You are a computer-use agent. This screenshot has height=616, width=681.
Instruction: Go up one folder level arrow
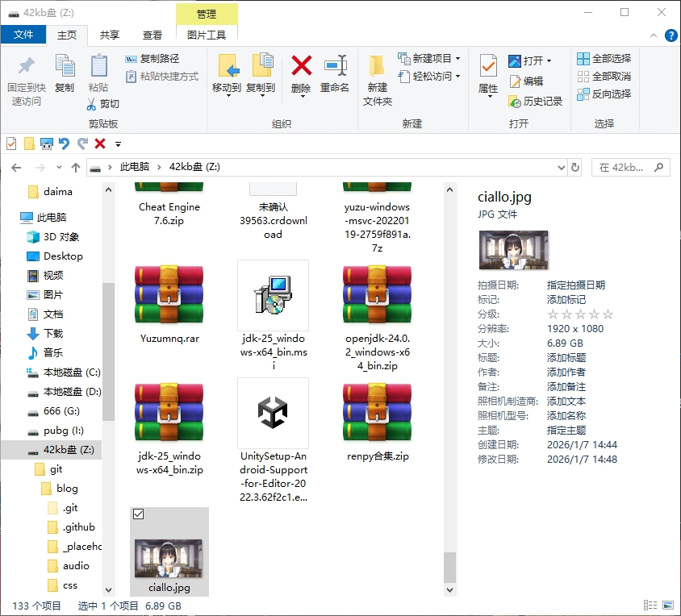click(76, 168)
